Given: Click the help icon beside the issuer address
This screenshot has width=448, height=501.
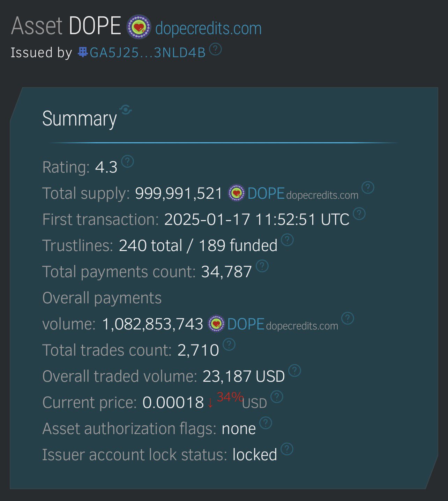Looking at the screenshot, I should (216, 49).
